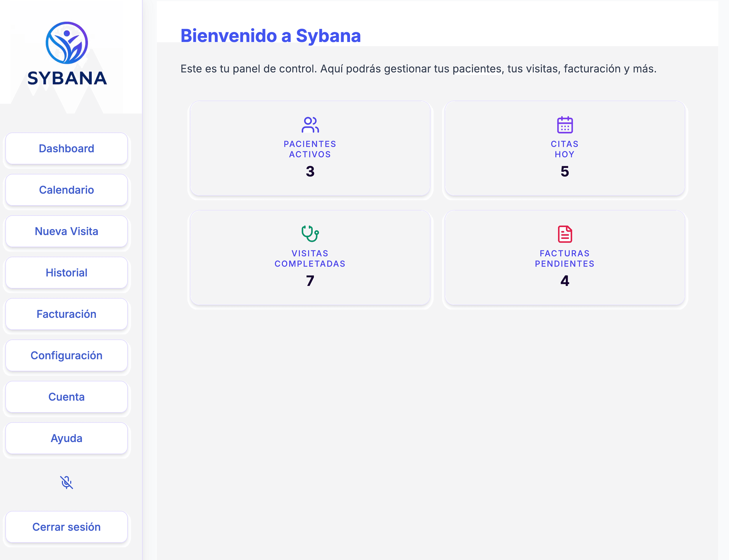Start a Nueva Visita

(66, 231)
